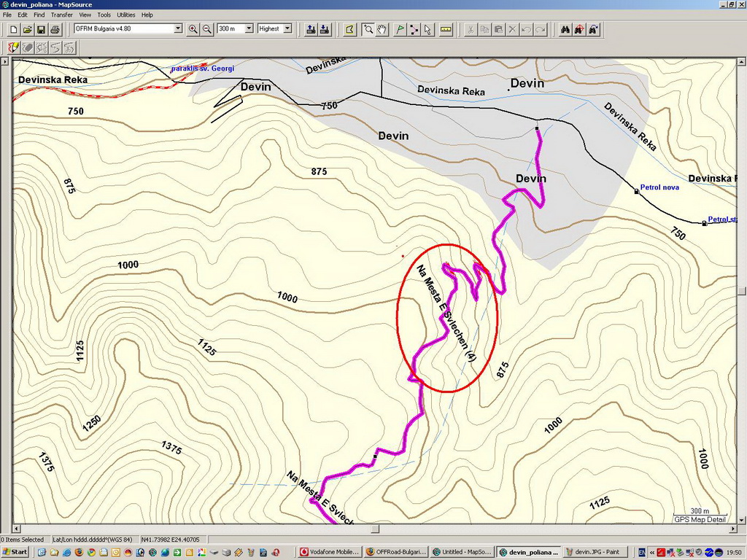
Task: Click the Windows Start button
Action: [15, 552]
